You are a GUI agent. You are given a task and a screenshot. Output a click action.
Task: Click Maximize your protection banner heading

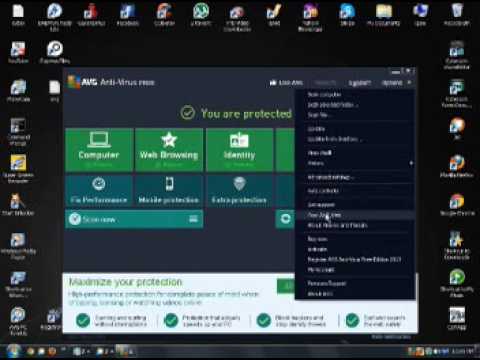click(x=125, y=282)
